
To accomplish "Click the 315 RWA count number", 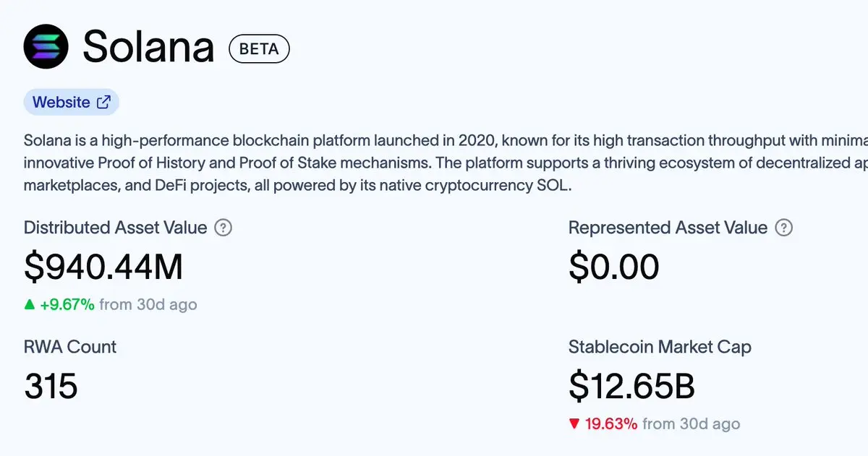I will pyautogui.click(x=51, y=387).
